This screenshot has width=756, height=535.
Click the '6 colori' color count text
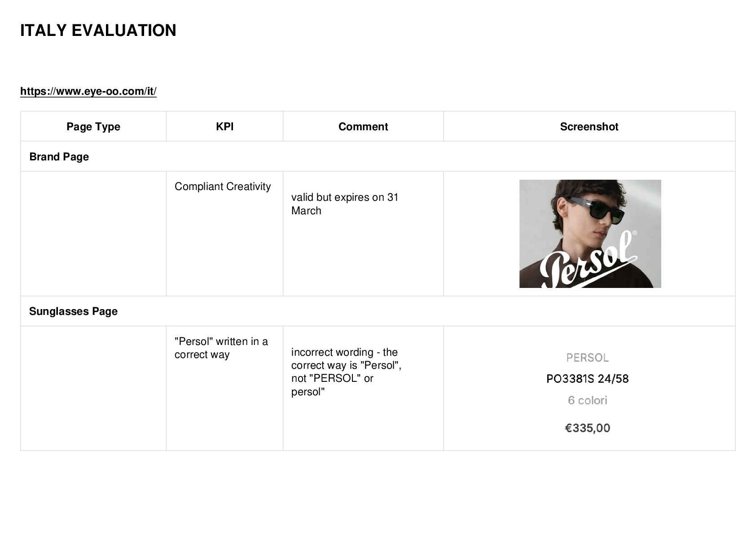tap(587, 400)
